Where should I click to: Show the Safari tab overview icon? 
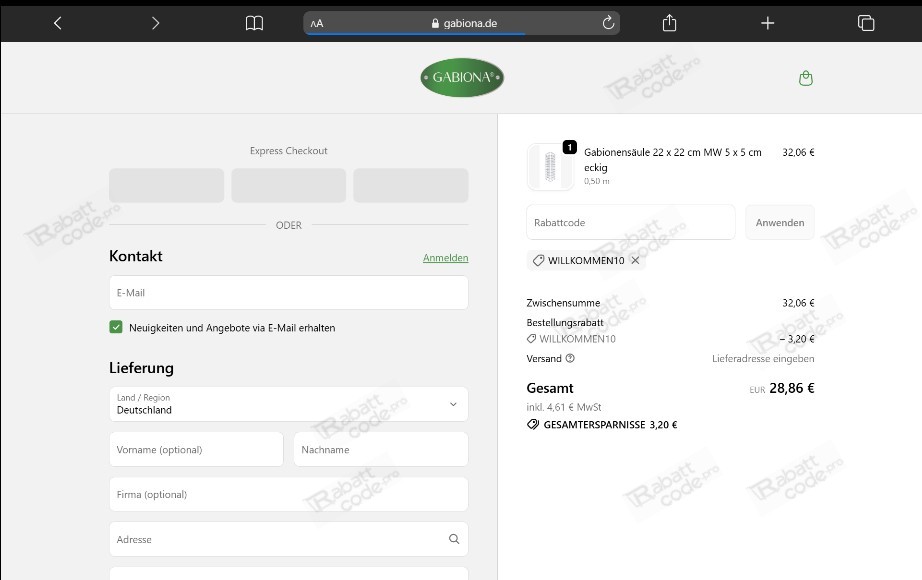(x=866, y=23)
